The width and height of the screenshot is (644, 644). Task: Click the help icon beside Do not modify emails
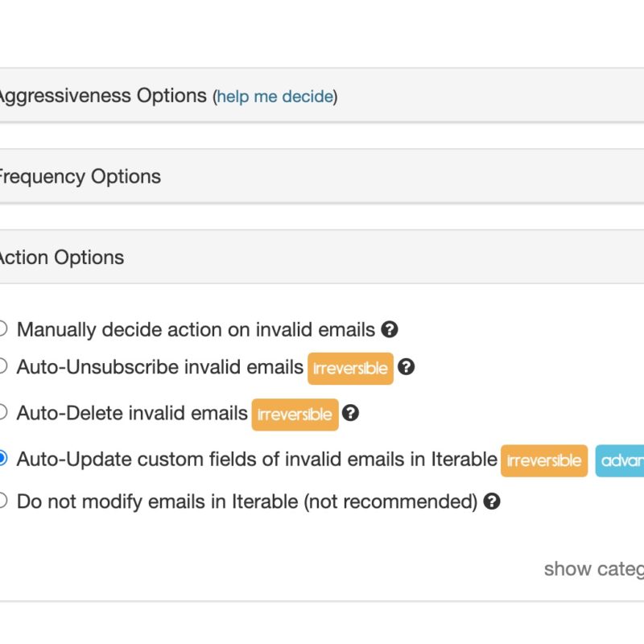tap(492, 501)
